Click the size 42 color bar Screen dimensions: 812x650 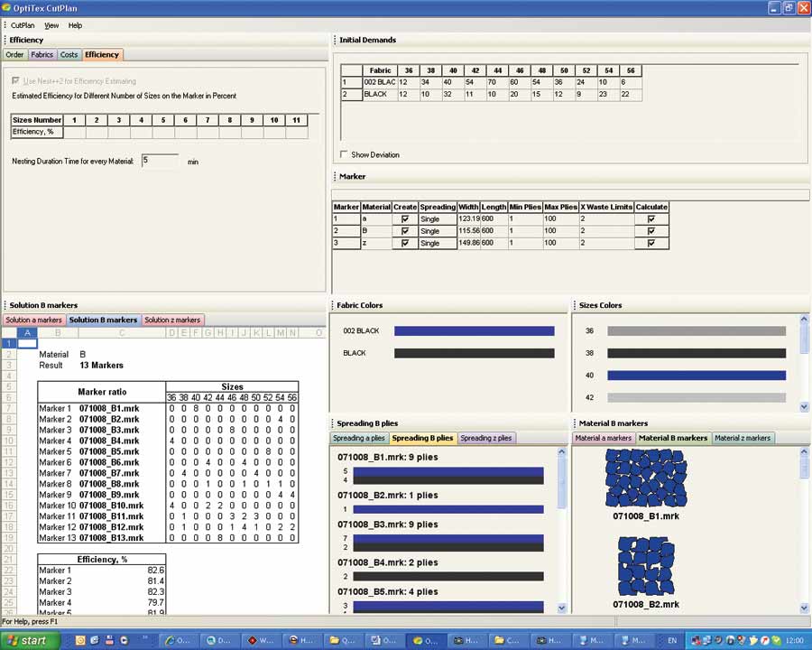[x=697, y=398]
